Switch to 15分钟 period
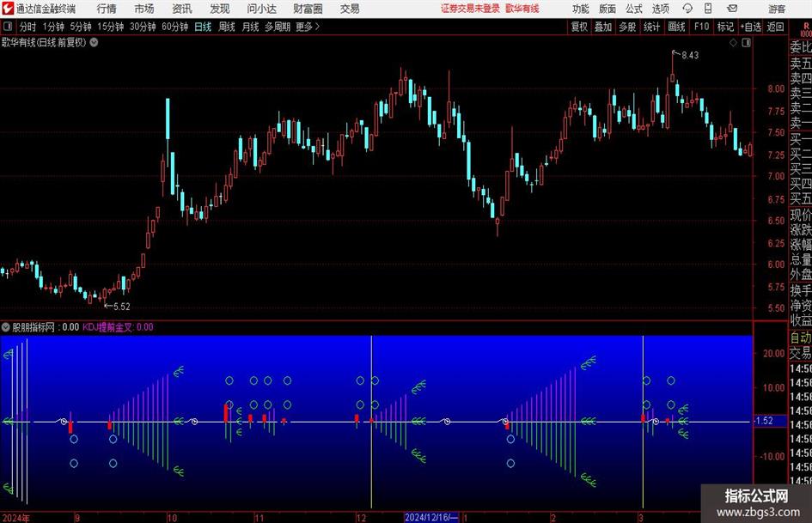This screenshot has height=523, width=812. (x=111, y=27)
